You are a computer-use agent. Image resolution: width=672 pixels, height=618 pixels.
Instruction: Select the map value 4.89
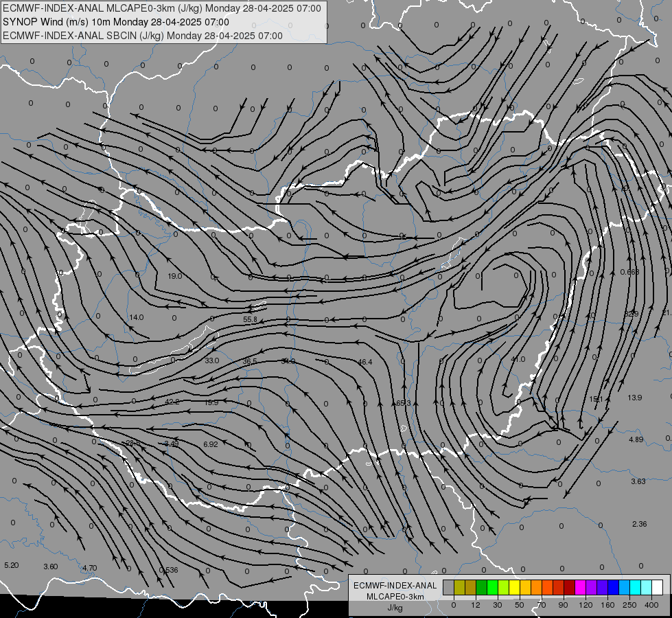pos(636,439)
